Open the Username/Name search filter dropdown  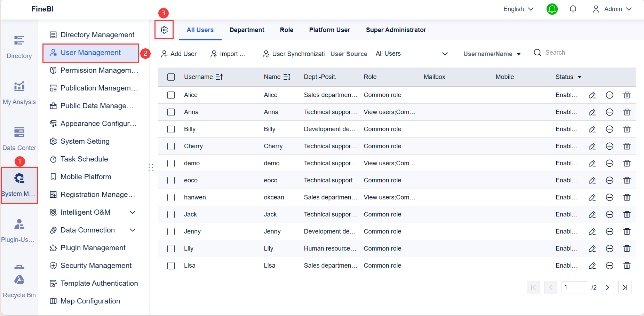pyautogui.click(x=491, y=53)
